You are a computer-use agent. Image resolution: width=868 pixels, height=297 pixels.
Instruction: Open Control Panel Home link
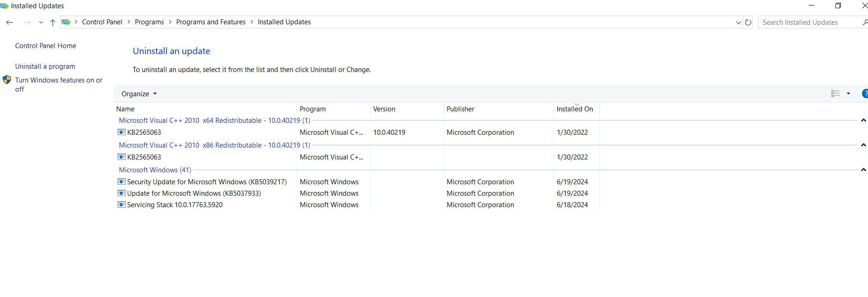[45, 46]
